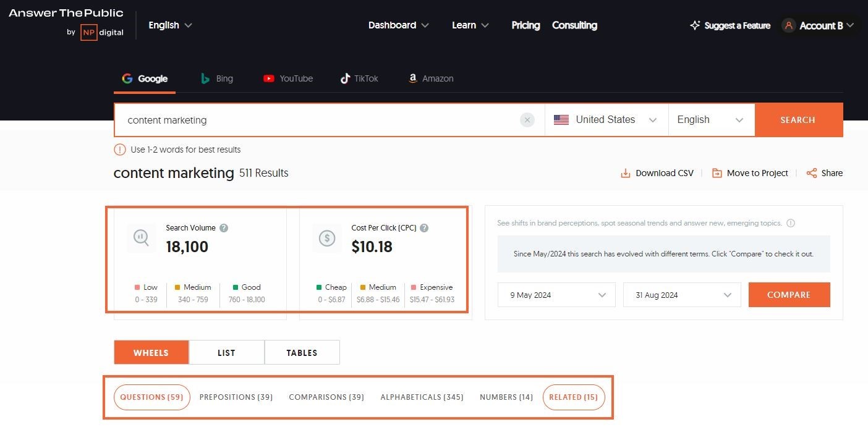Open the Account B dropdown chevron
This screenshot has width=868, height=427.
[x=850, y=25]
